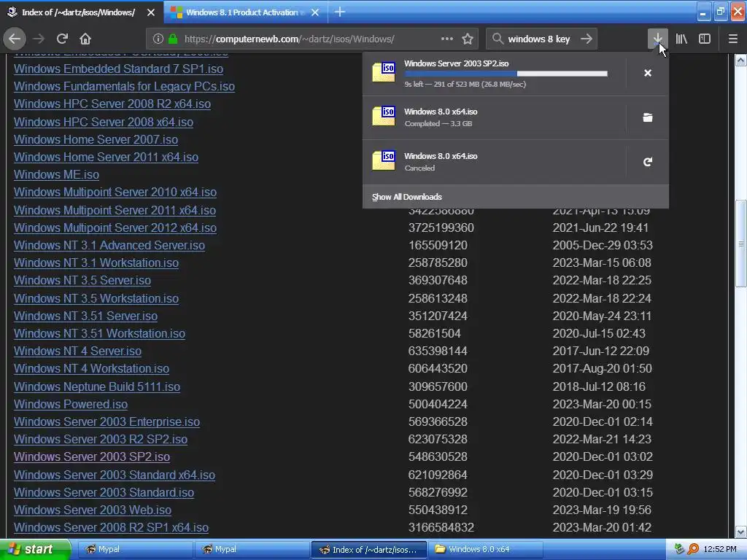Select the completed Windows 8.0 x64.iso download entry

click(x=494, y=117)
